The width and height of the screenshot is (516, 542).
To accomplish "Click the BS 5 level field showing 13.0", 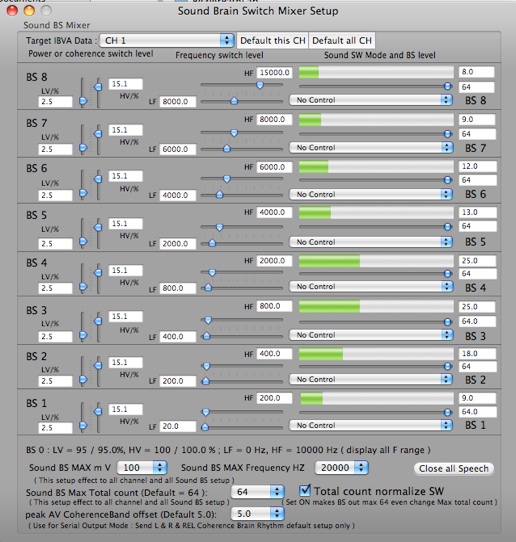I will tap(477, 212).
